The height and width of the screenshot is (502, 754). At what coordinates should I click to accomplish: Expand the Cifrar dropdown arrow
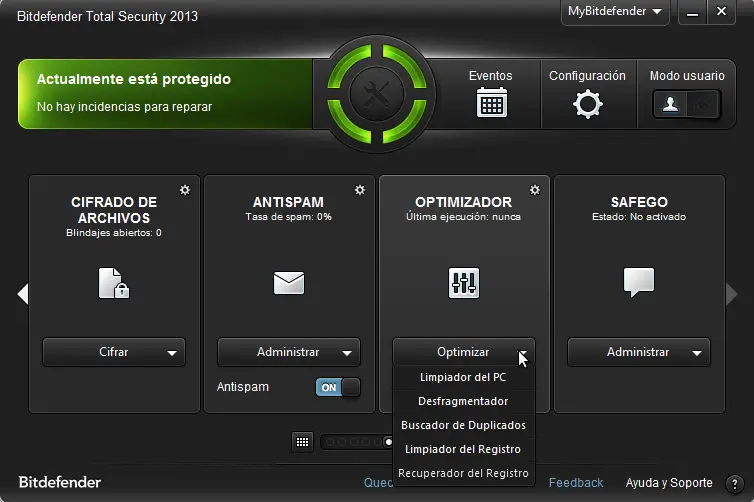[172, 353]
